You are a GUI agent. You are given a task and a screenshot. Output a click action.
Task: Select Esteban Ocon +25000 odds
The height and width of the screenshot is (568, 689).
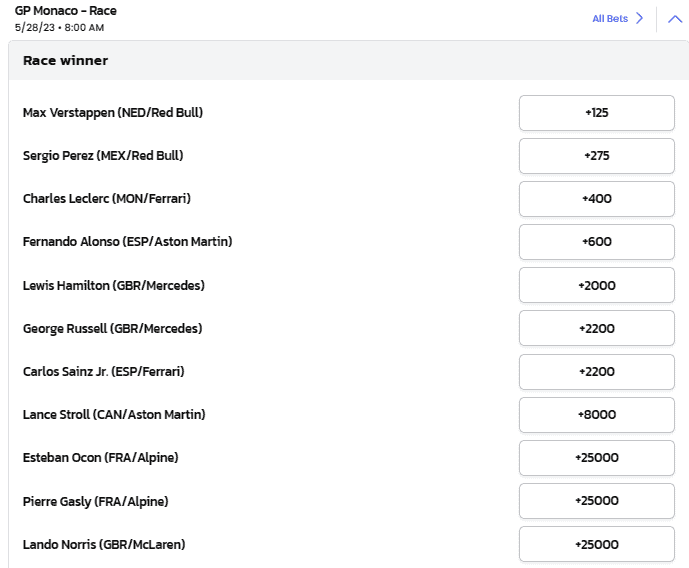596,458
